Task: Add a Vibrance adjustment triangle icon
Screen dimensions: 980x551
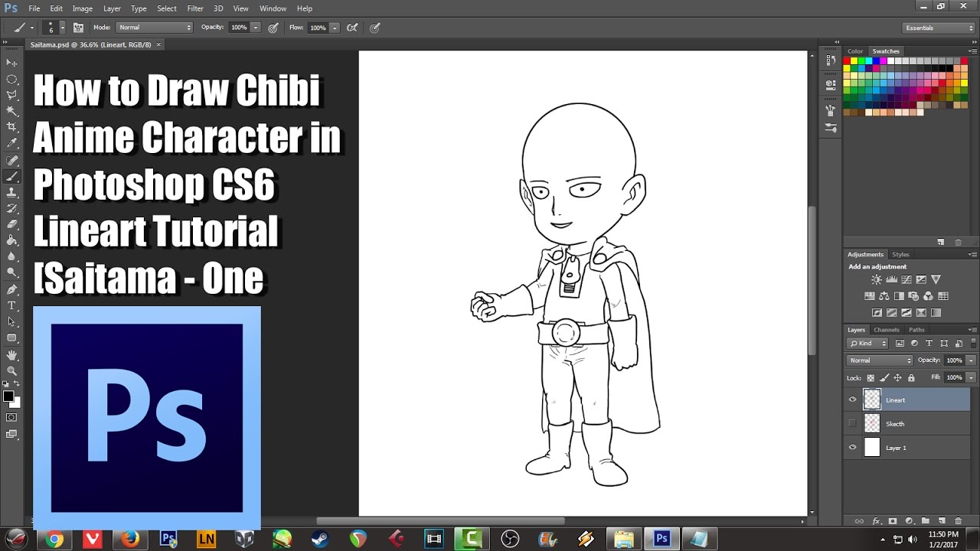Action: coord(936,279)
